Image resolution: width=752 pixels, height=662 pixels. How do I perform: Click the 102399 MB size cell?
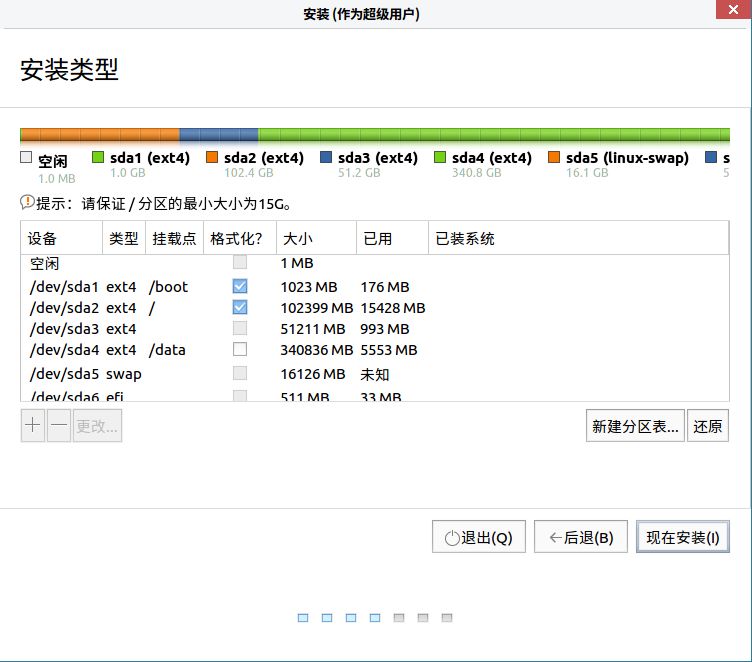coord(317,308)
